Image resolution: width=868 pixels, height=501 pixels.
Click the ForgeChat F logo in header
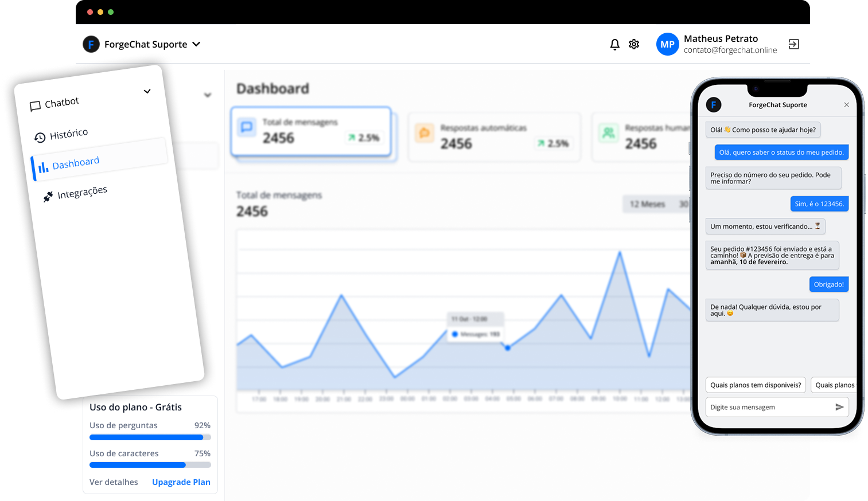pyautogui.click(x=91, y=44)
